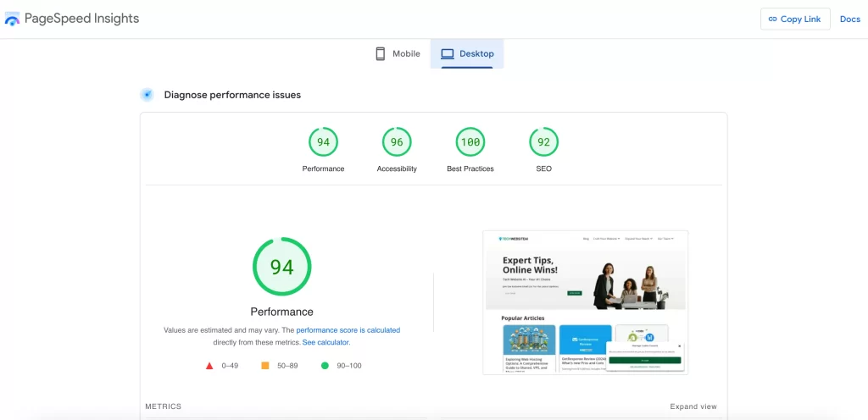Click the small Performance label under gauge
The width and height of the screenshot is (868, 420).
point(323,169)
